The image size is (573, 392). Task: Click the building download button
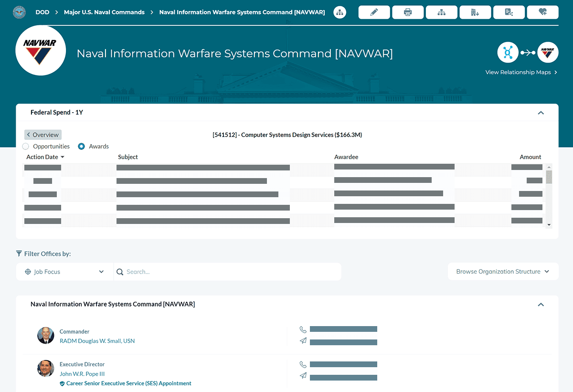475,12
